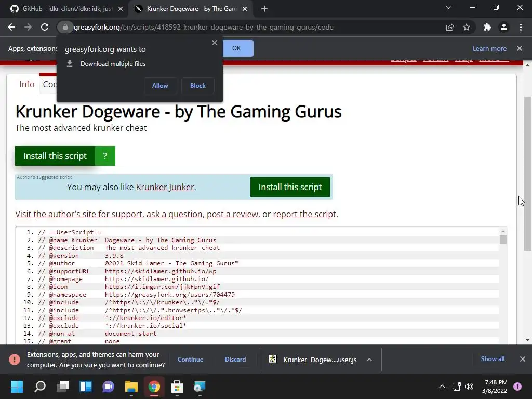Open Microsoft Store from taskbar

point(177,387)
